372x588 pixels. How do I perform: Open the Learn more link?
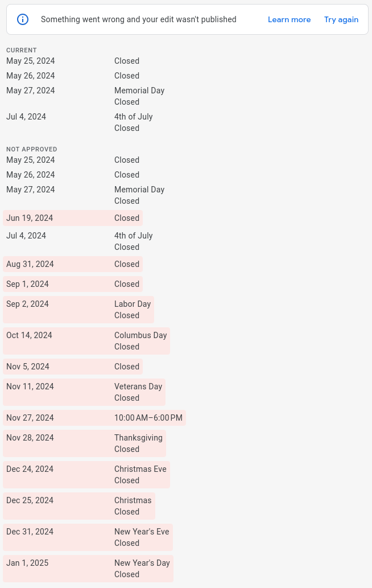289,19
